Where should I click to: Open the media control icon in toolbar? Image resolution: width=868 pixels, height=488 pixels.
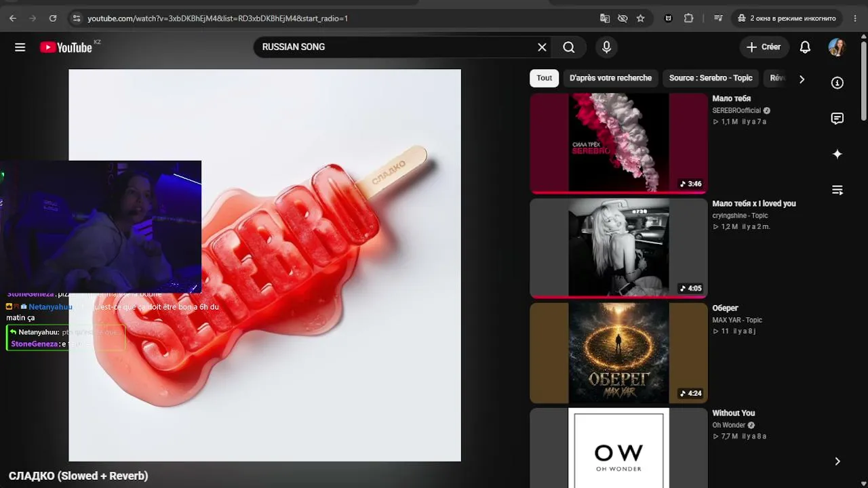(718, 18)
